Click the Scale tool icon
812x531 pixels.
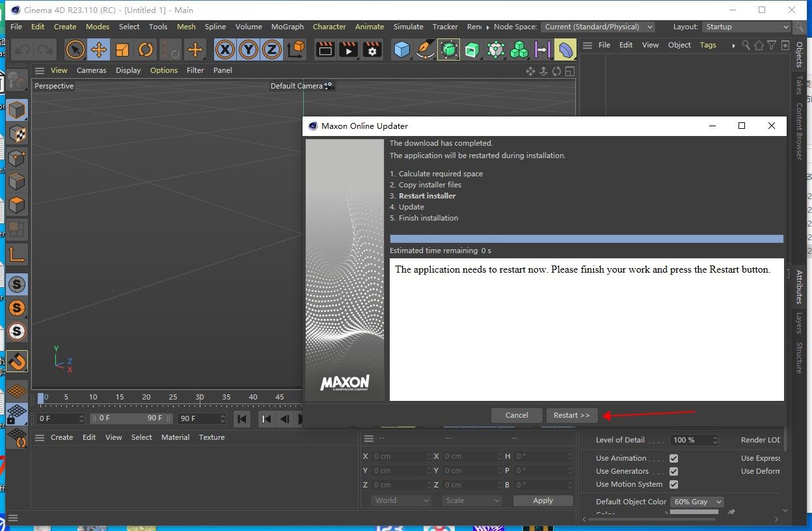[x=122, y=49]
